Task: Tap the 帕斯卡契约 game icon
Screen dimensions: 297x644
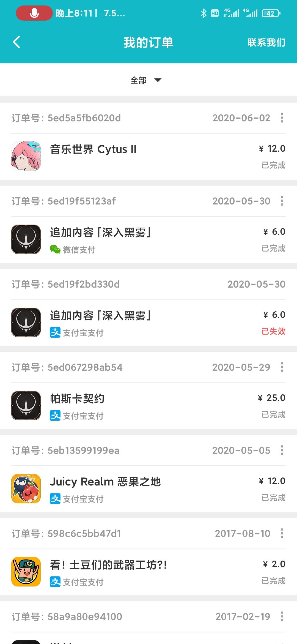Action: tap(26, 406)
